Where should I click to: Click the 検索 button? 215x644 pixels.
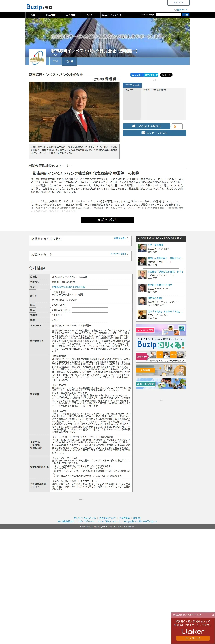click(186, 15)
